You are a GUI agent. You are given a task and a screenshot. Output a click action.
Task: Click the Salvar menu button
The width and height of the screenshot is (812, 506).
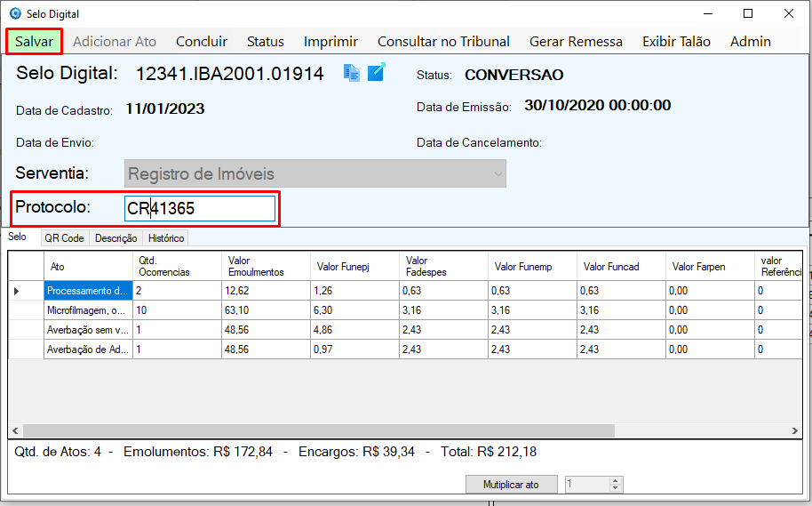coord(34,42)
